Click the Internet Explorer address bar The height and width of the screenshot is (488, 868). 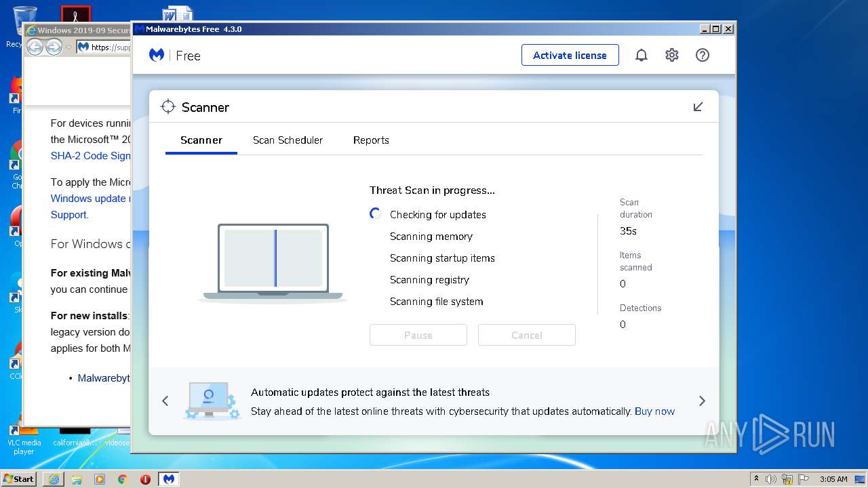(104, 47)
